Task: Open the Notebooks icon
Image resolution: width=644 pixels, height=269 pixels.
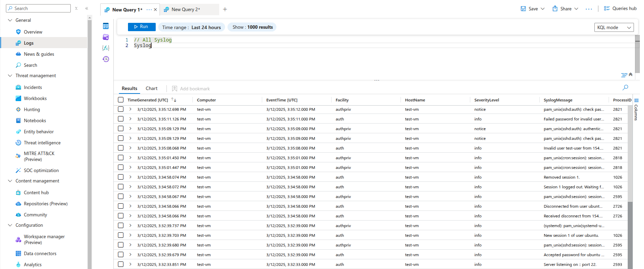Action: (x=18, y=120)
